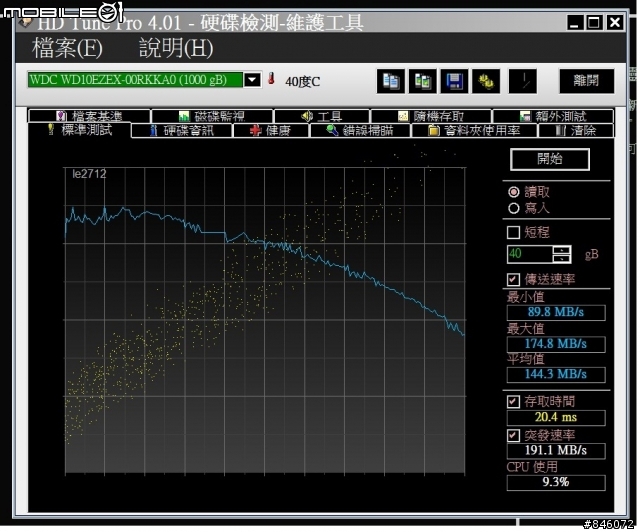Decrease short stroke size with down spinner
The width and height of the screenshot is (640, 532).
tap(562, 258)
